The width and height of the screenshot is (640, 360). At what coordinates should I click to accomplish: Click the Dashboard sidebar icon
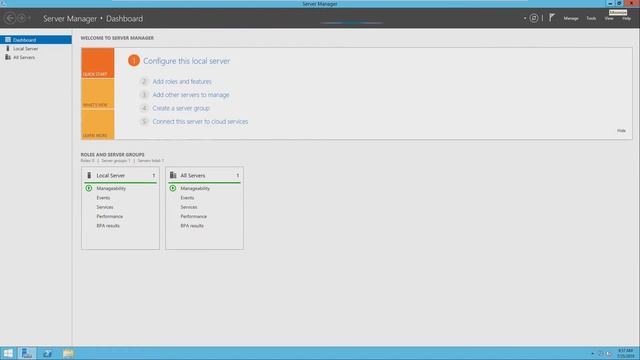[8, 40]
